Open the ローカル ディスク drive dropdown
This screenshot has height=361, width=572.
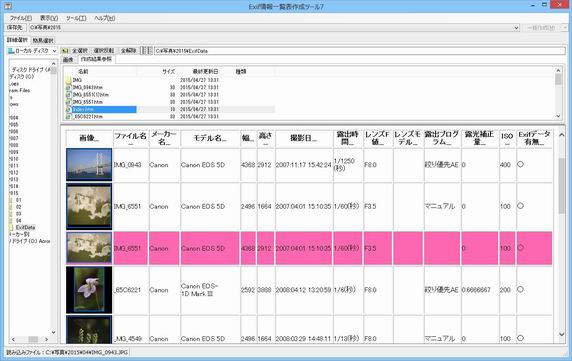(32, 51)
